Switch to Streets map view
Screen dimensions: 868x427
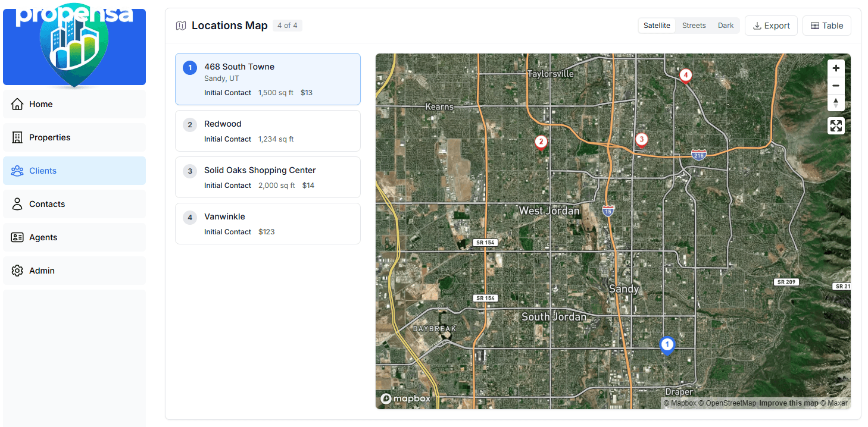(x=694, y=25)
